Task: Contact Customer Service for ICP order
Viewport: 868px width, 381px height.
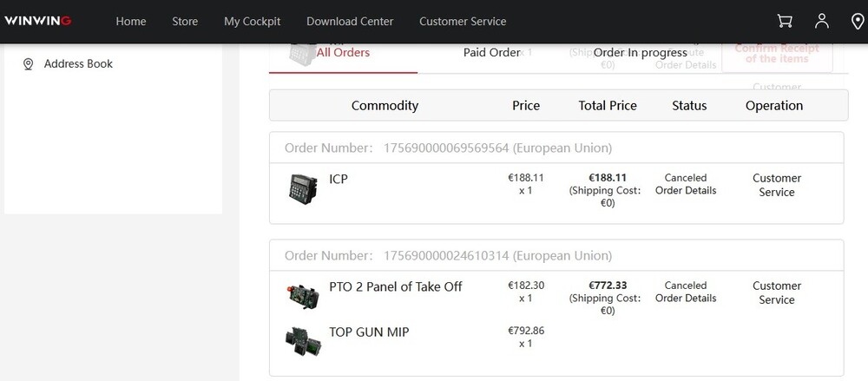Action: pos(777,185)
